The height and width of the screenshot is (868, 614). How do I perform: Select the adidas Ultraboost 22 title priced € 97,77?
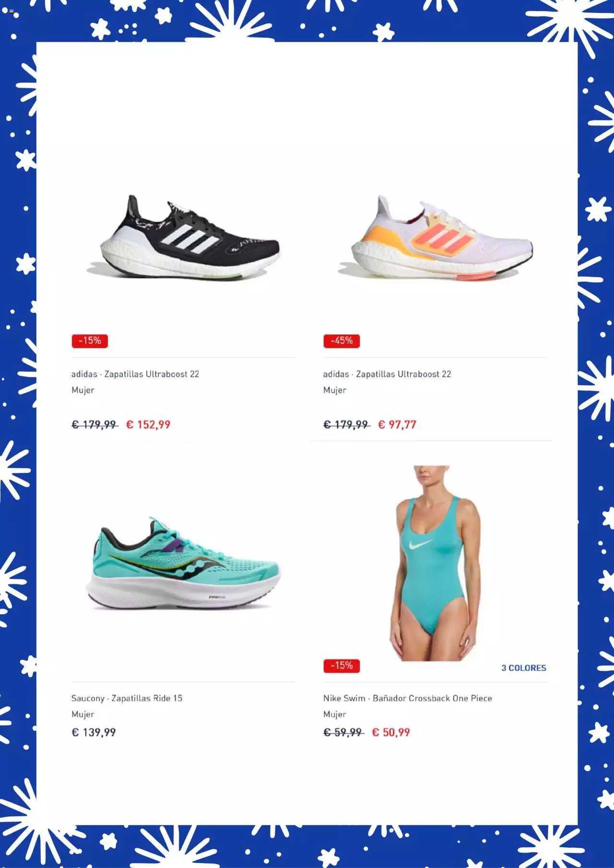pyautogui.click(x=387, y=374)
